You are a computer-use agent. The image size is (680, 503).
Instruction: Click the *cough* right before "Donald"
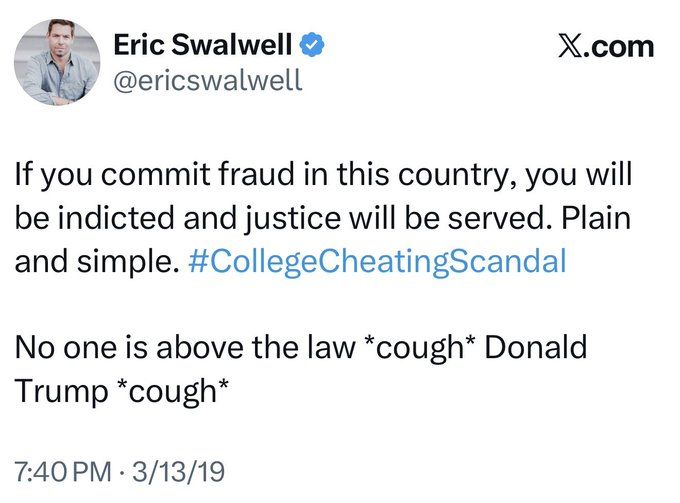421,349
